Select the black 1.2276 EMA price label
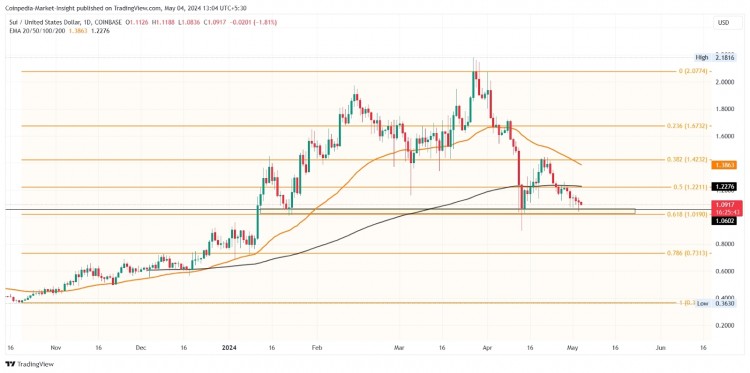 727,186
